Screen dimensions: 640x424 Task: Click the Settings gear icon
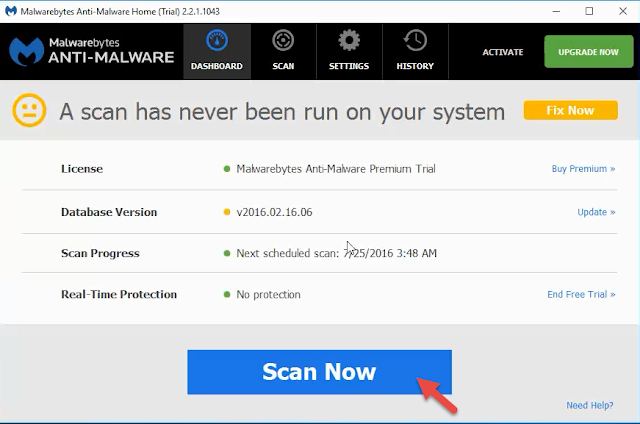click(349, 40)
